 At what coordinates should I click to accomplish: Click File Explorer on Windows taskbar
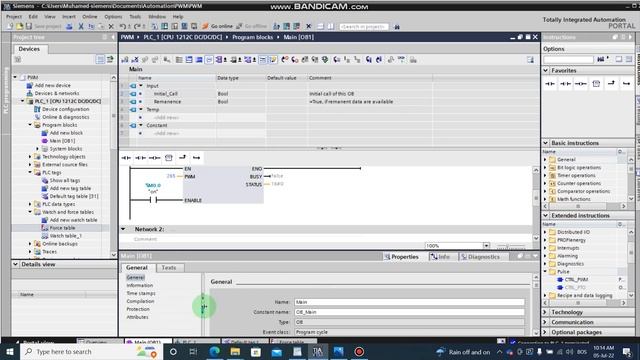point(235,351)
